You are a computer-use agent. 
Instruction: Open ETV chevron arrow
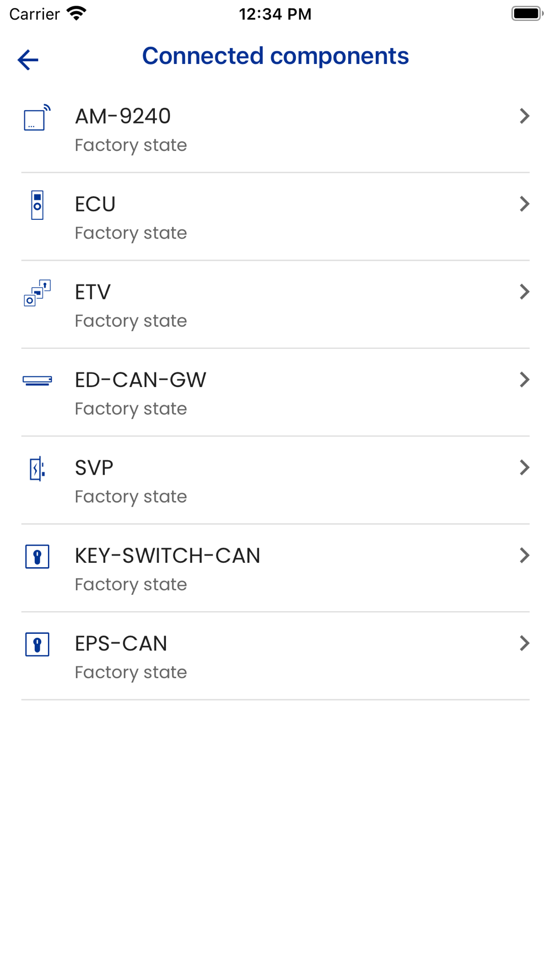click(524, 292)
